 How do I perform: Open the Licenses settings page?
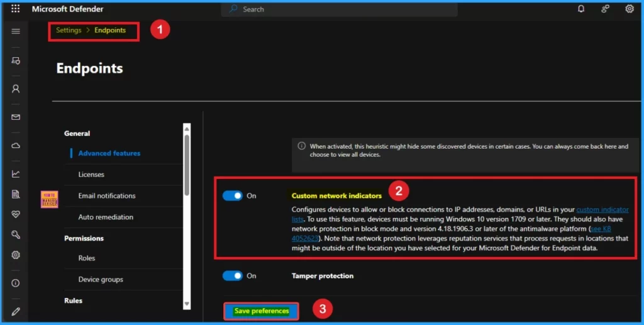(91, 174)
